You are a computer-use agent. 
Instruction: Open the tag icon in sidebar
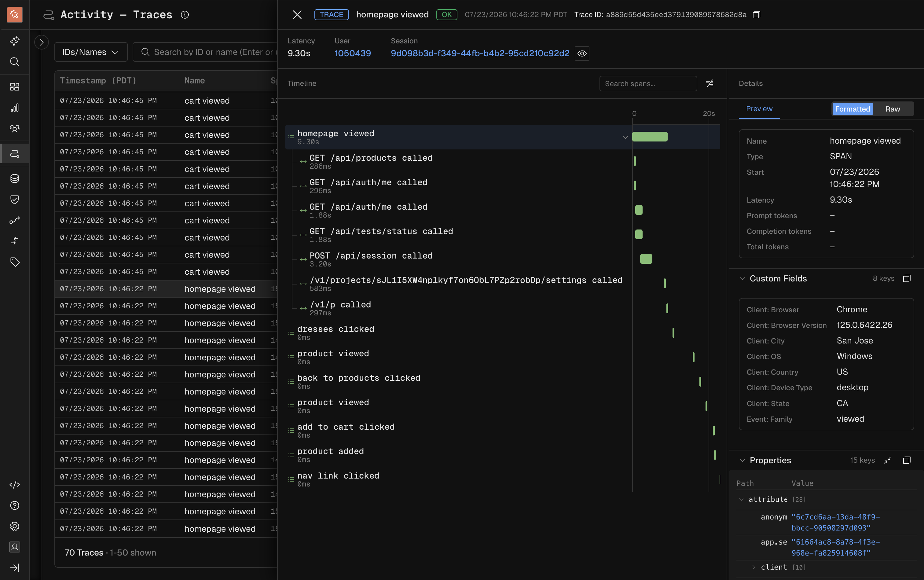pos(15,262)
